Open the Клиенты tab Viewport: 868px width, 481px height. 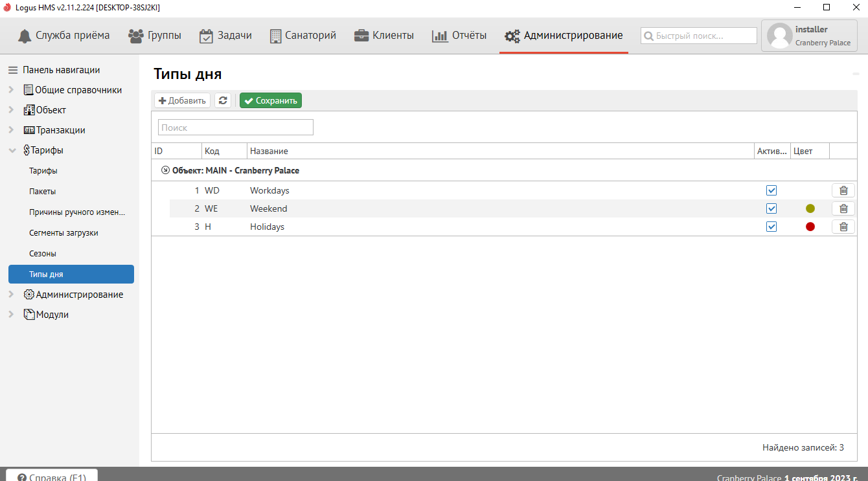point(384,36)
